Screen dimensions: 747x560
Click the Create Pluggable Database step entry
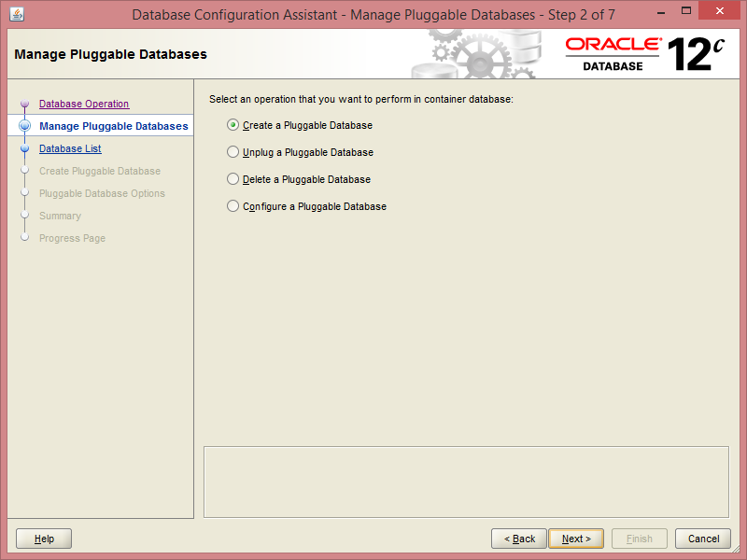[x=98, y=171]
